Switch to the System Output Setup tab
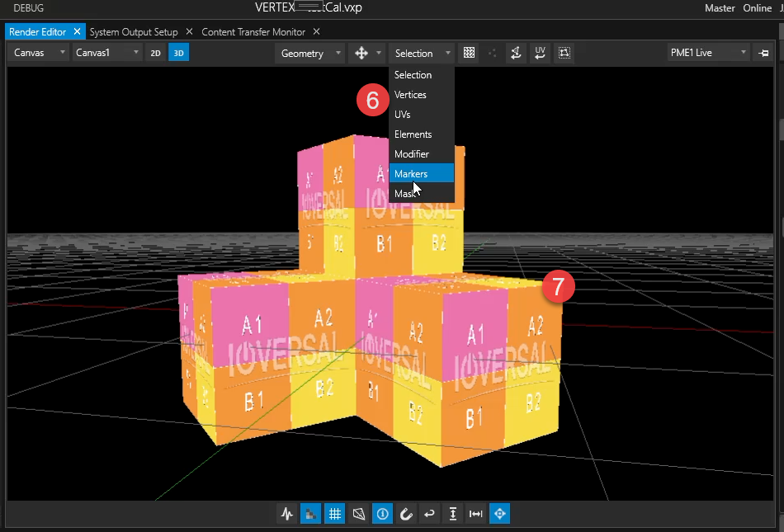Screen dimensions: 784x532 [136, 31]
